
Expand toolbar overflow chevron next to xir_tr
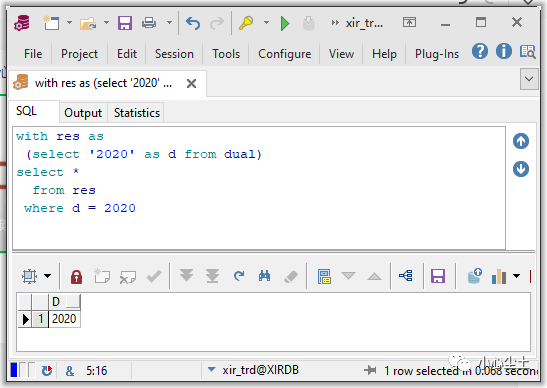click(335, 23)
